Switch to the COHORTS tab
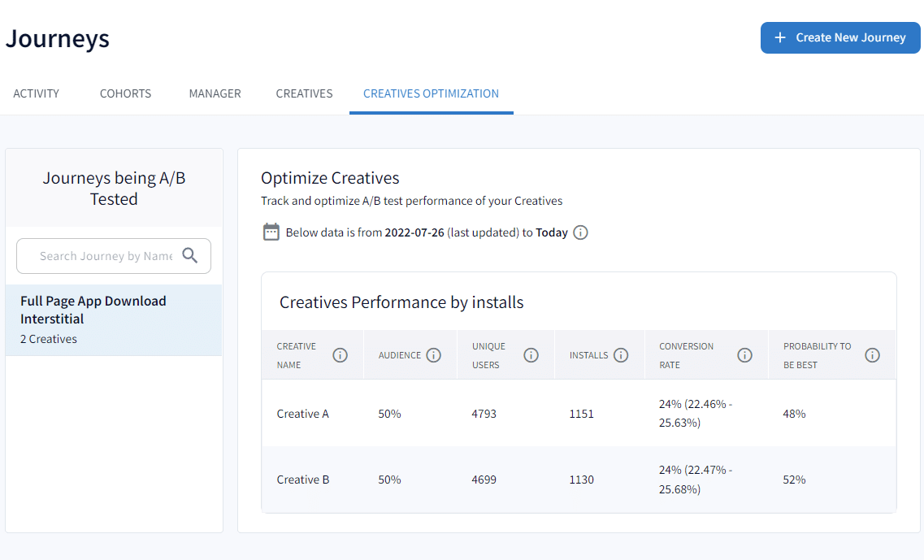 point(125,93)
